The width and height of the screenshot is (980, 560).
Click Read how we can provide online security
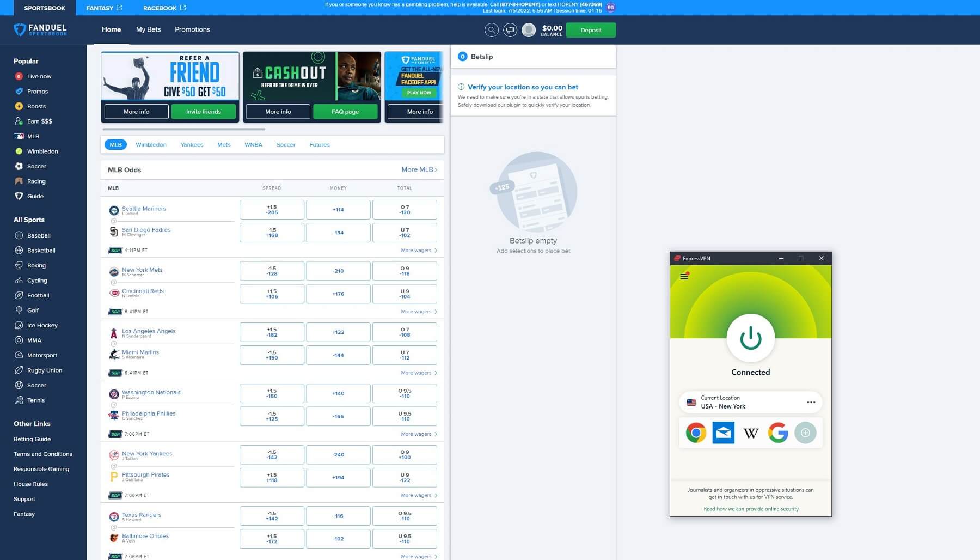tap(751, 509)
